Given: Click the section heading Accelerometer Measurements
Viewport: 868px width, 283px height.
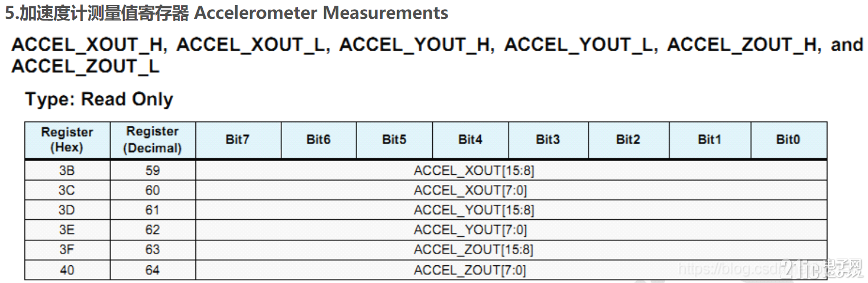Looking at the screenshot, I should click(227, 13).
